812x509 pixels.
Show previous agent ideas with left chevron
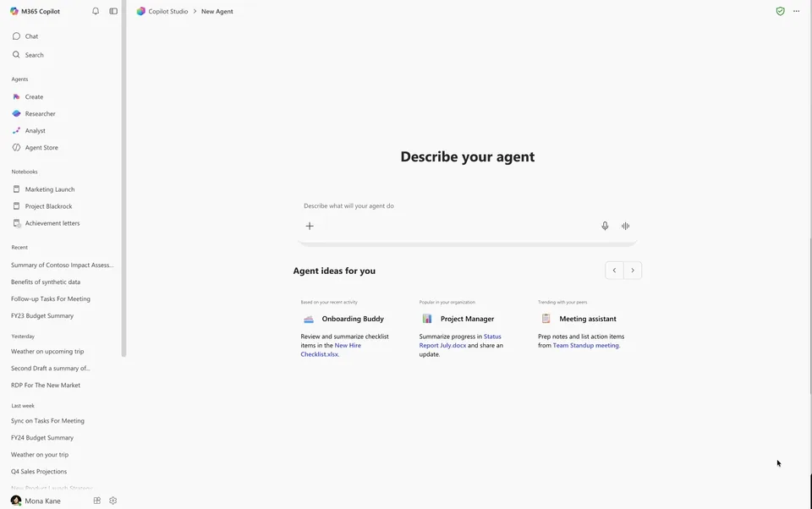[614, 271]
